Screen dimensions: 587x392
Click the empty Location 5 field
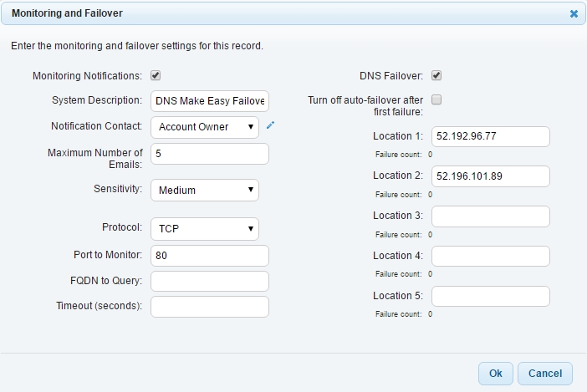coord(490,296)
